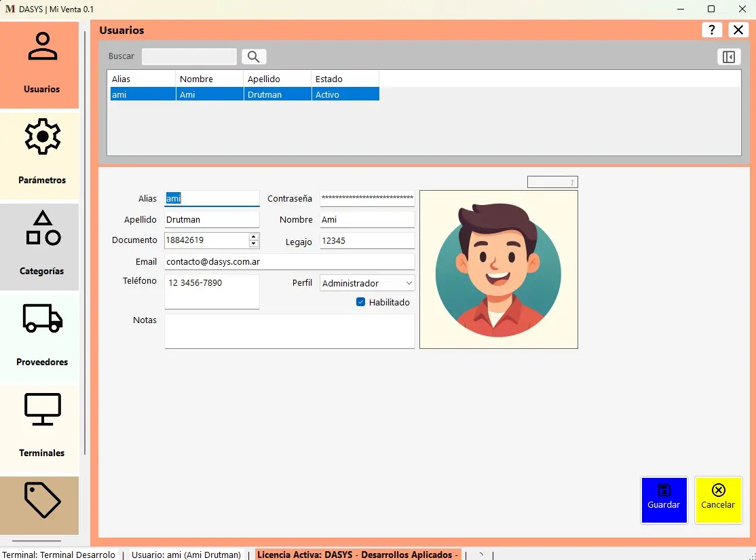Uncheck the Habilitado checkbox

tap(361, 302)
